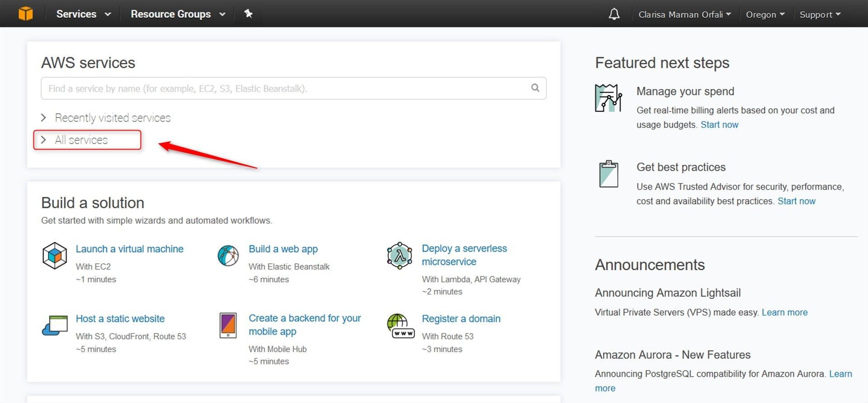The width and height of the screenshot is (868, 403).
Task: Open Host a static website link
Action: pyautogui.click(x=120, y=319)
